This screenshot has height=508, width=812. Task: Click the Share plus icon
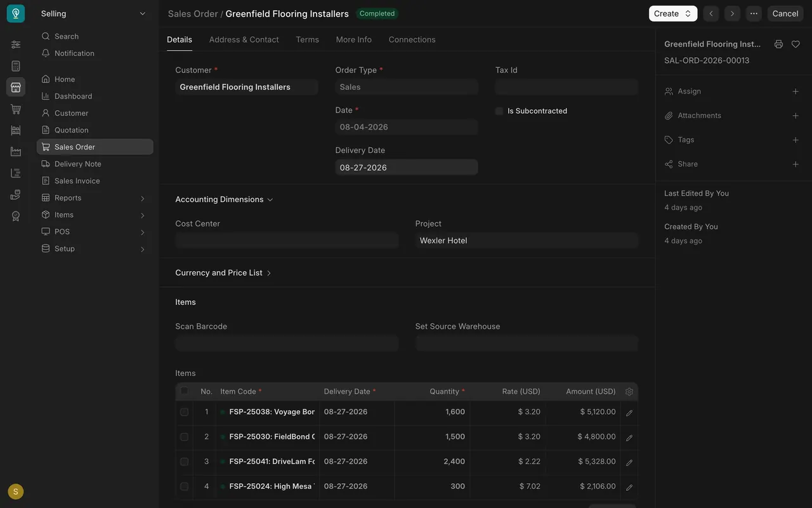point(796,164)
